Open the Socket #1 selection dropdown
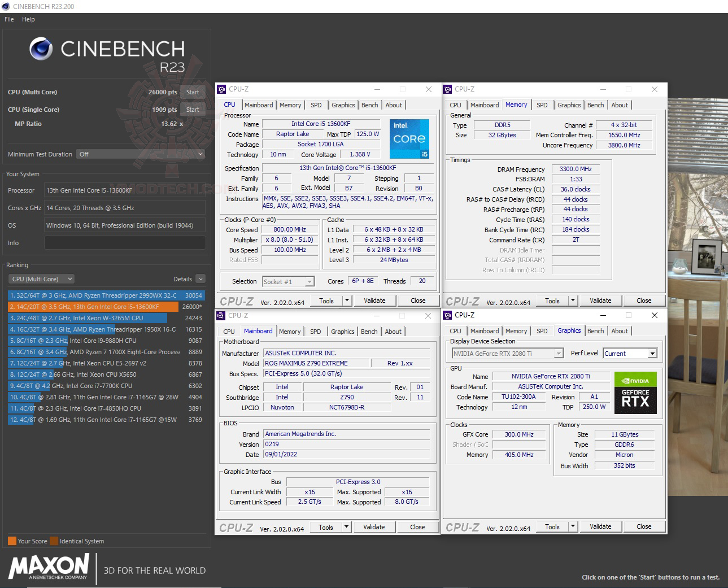This screenshot has width=728, height=588. coord(288,281)
